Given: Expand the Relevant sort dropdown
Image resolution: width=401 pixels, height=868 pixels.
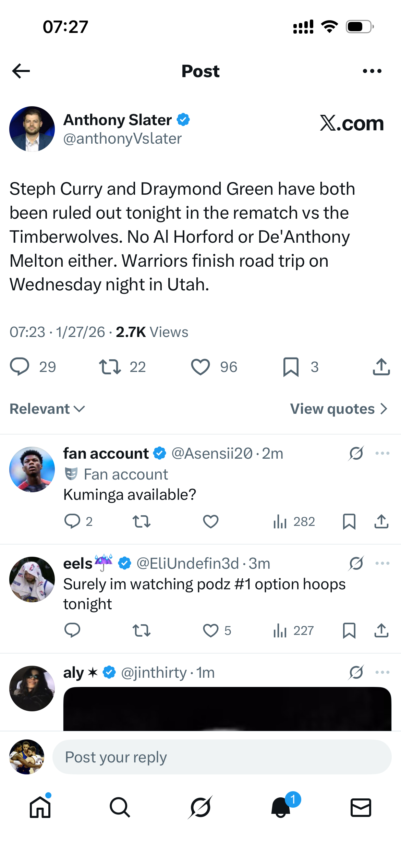Looking at the screenshot, I should click(47, 409).
